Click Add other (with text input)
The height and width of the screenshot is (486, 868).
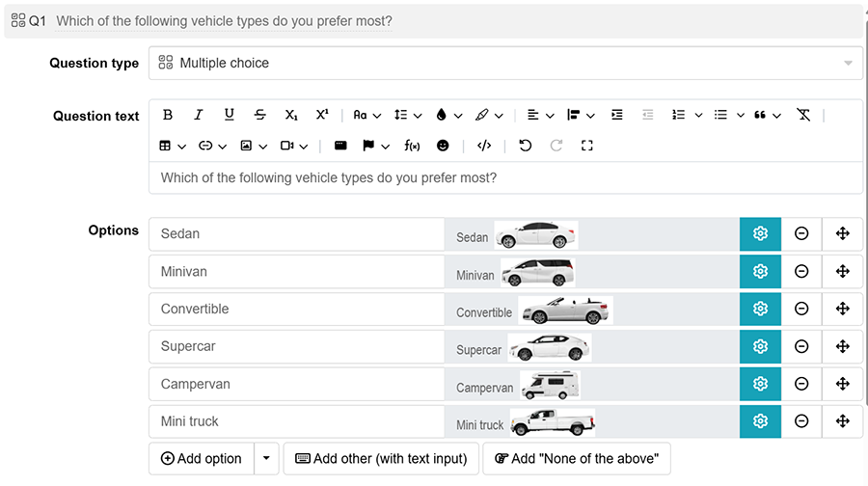tap(381, 458)
